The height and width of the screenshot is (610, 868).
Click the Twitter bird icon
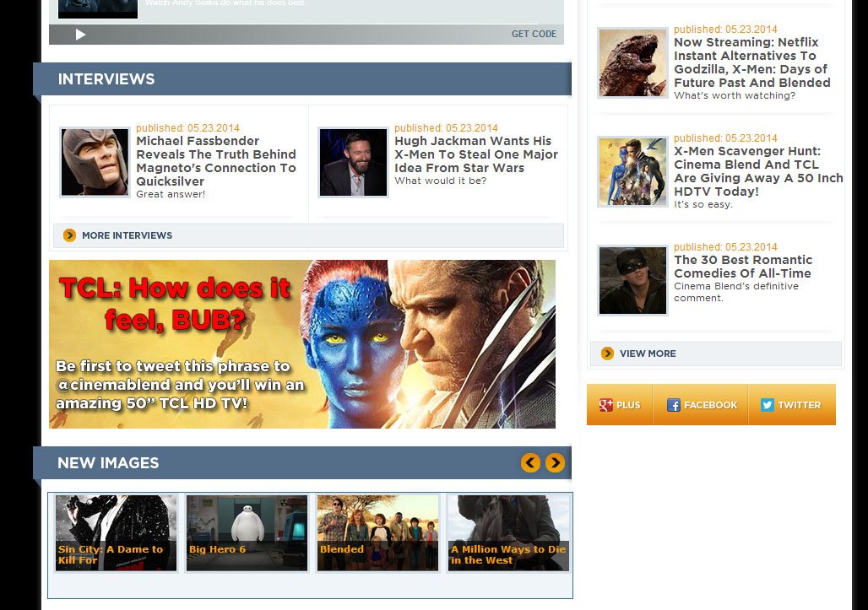[768, 405]
